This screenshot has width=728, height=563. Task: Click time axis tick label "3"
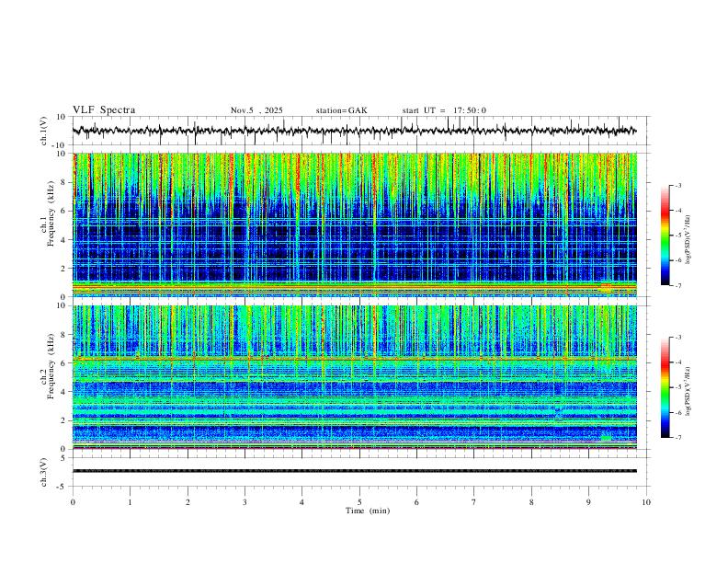[245, 502]
